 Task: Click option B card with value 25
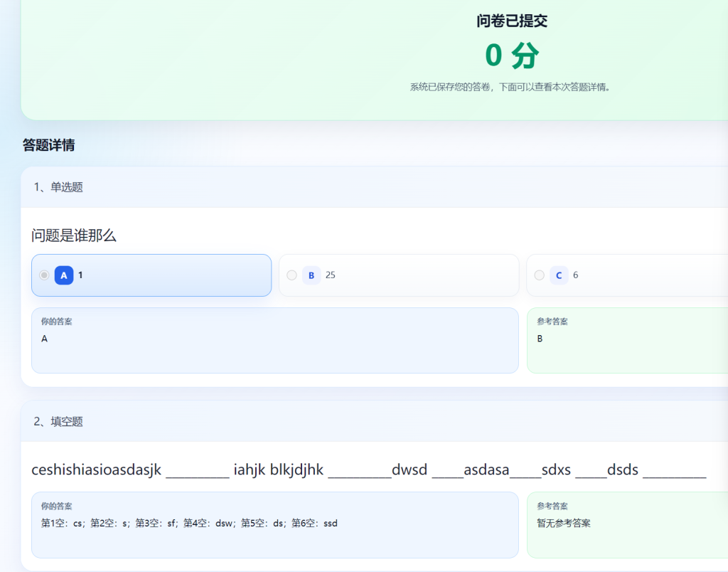pyautogui.click(x=399, y=275)
